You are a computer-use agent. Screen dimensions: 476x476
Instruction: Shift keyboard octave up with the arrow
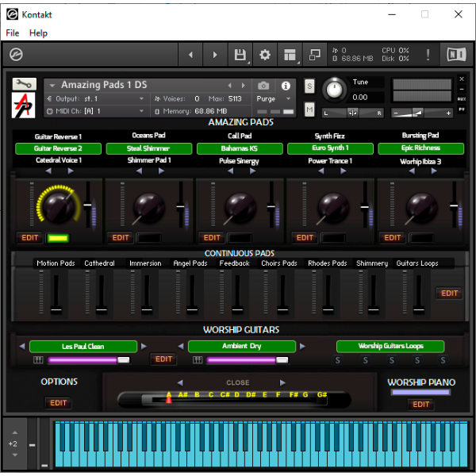(15, 432)
